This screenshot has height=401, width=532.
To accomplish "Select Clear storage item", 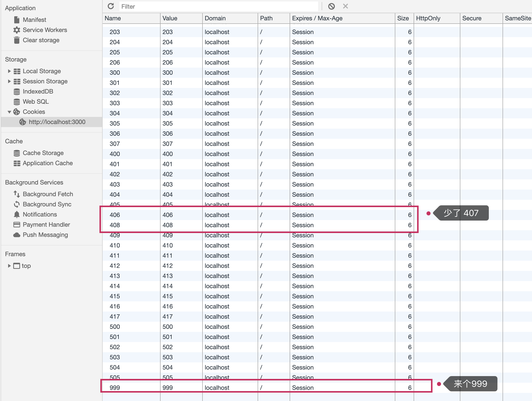I will click(x=41, y=40).
